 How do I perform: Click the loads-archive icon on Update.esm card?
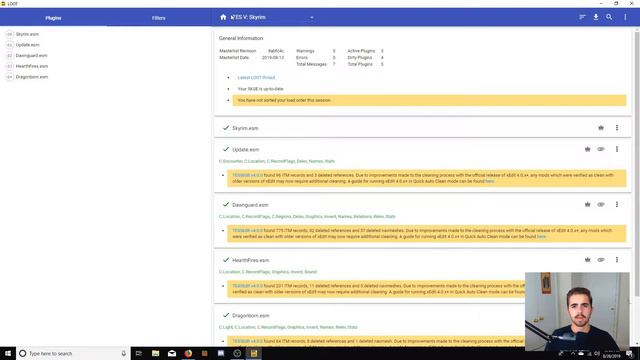click(x=601, y=149)
